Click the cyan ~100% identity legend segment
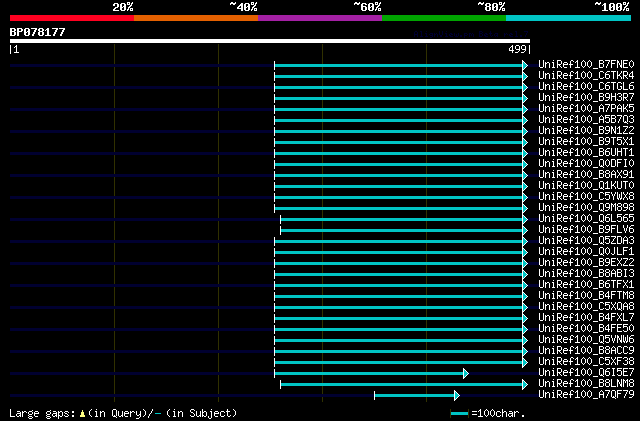640x421 pixels. pyautogui.click(x=569, y=18)
